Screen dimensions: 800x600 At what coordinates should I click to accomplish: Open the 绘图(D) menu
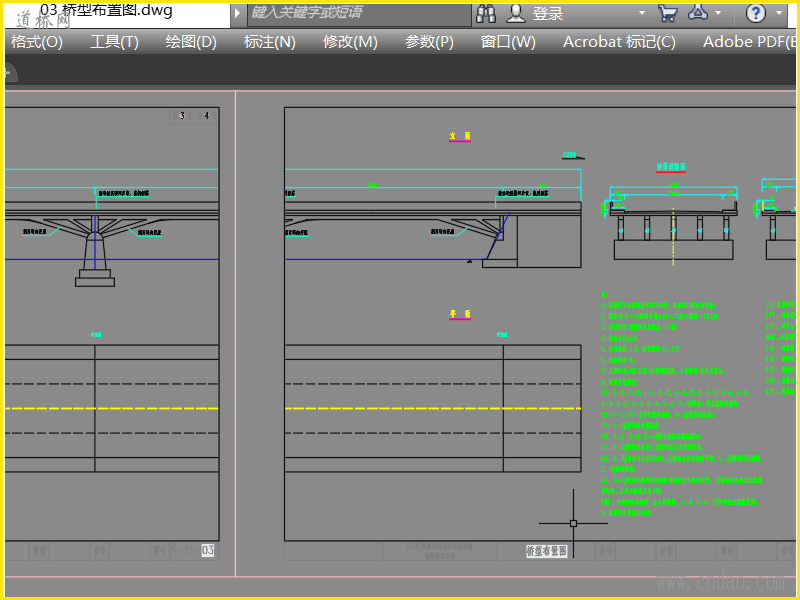point(191,42)
